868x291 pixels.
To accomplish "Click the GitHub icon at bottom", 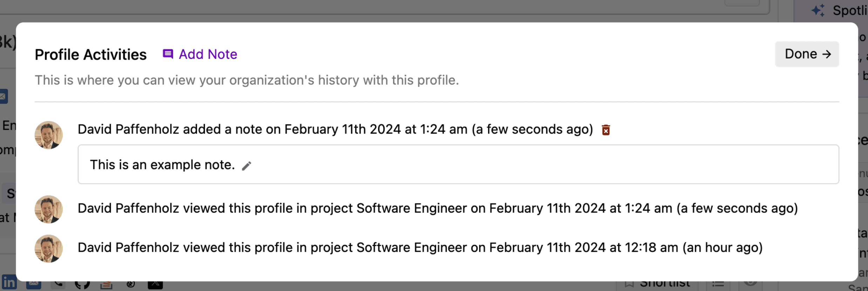I will [82, 284].
